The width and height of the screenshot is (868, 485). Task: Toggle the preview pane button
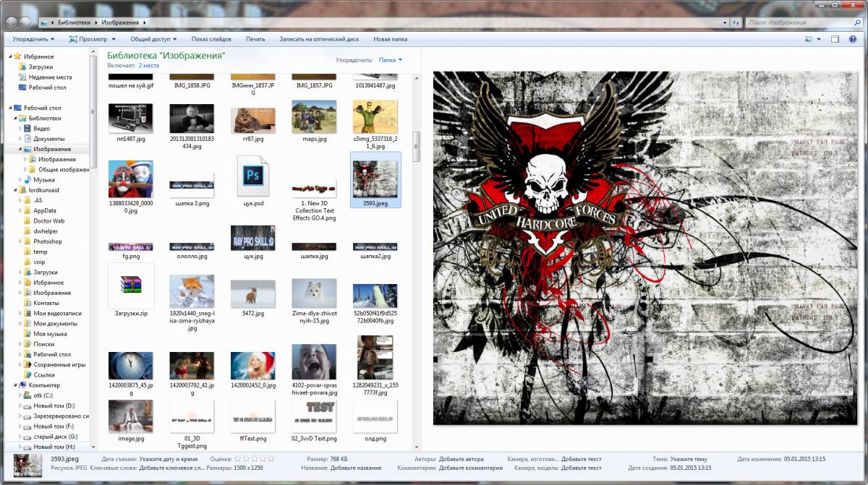(x=835, y=39)
